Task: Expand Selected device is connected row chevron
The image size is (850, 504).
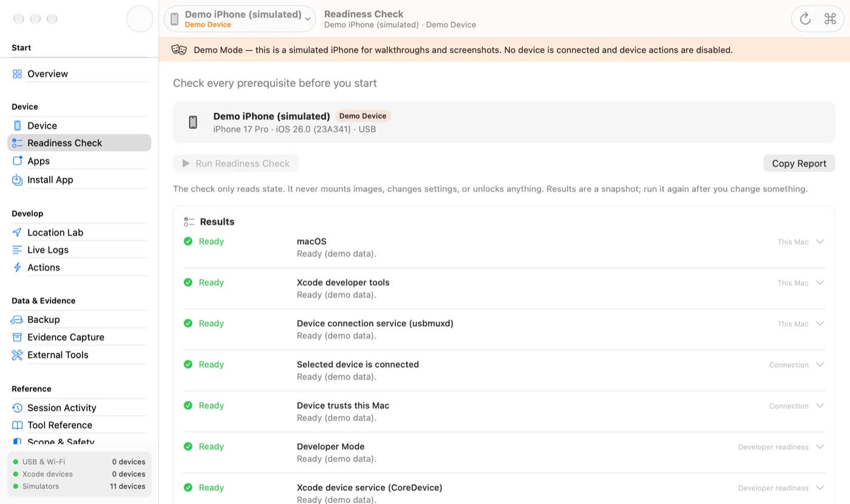Action: [820, 365]
